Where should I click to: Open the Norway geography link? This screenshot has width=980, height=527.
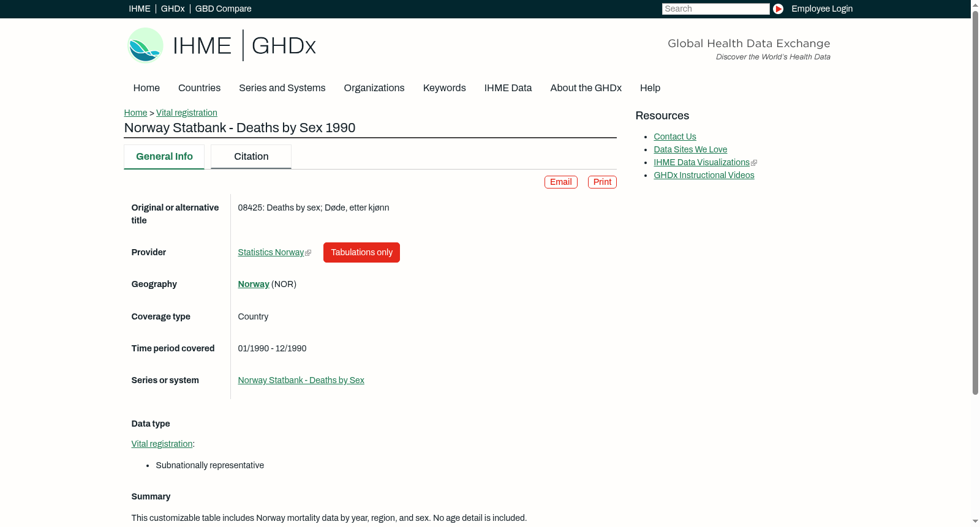point(254,284)
